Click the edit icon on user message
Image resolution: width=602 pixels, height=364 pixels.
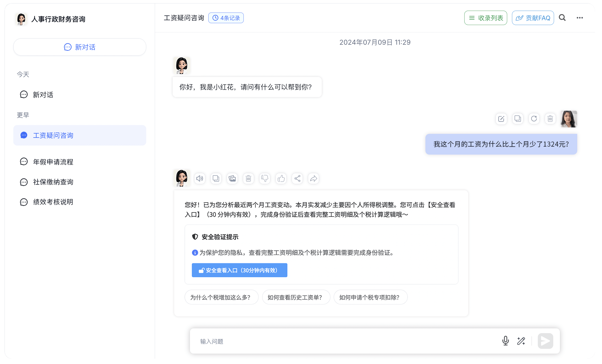(501, 119)
